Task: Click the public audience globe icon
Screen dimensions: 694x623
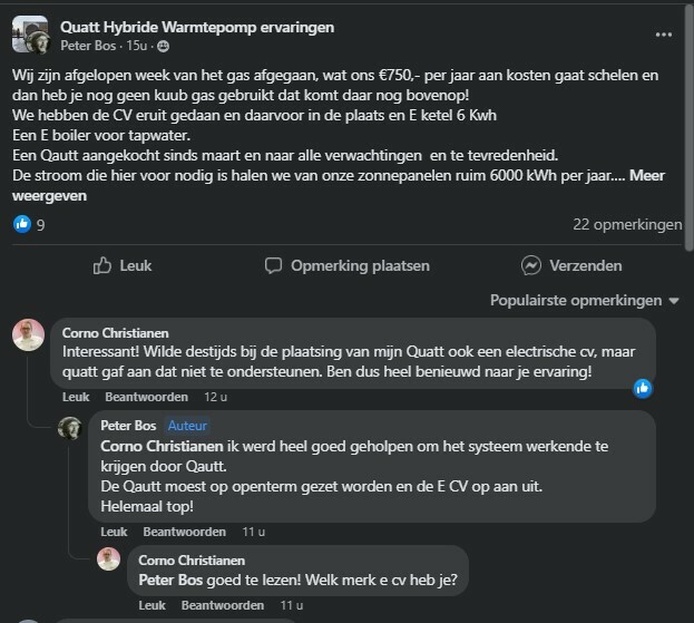Action: pos(164,46)
